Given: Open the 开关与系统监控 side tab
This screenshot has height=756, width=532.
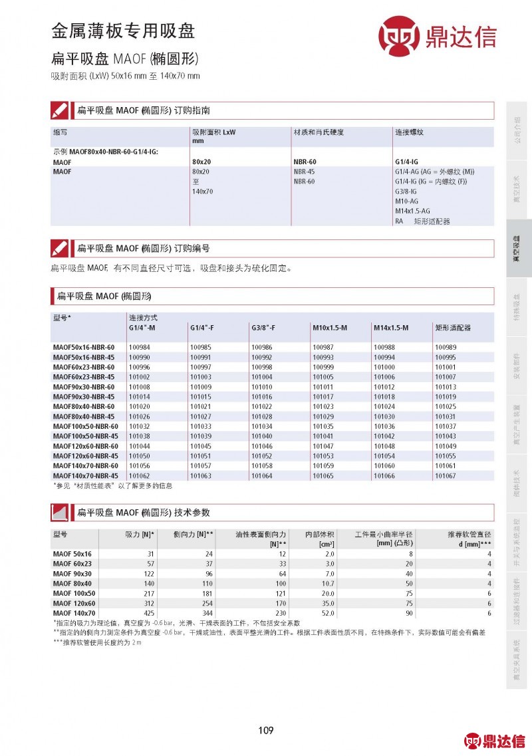Looking at the screenshot, I should pos(517,543).
